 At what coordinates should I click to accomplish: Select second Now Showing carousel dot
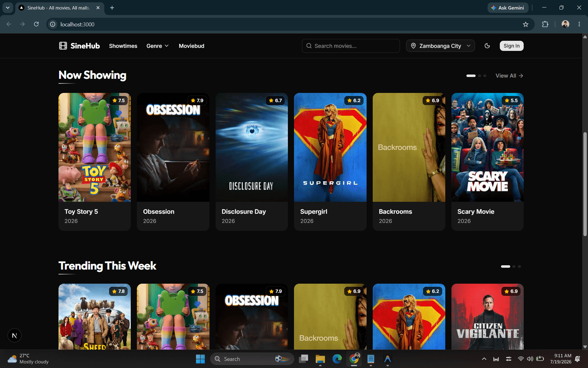(480, 76)
